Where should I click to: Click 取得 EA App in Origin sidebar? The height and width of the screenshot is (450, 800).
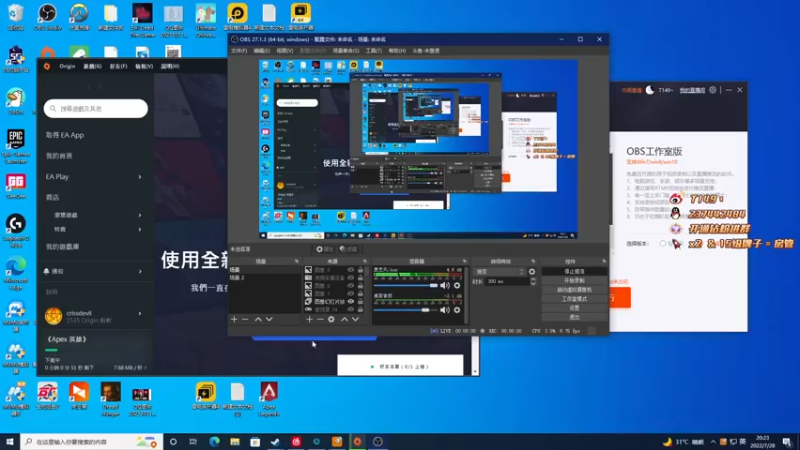point(65,135)
